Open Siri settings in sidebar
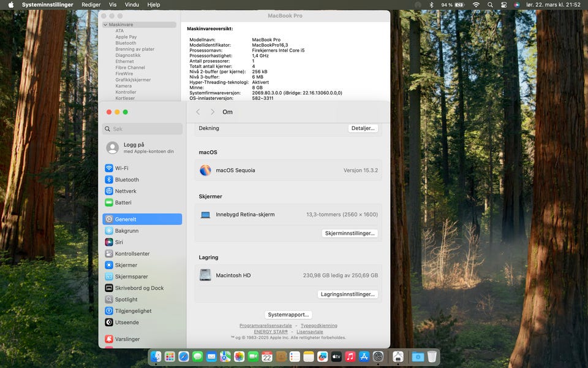 [x=142, y=242]
